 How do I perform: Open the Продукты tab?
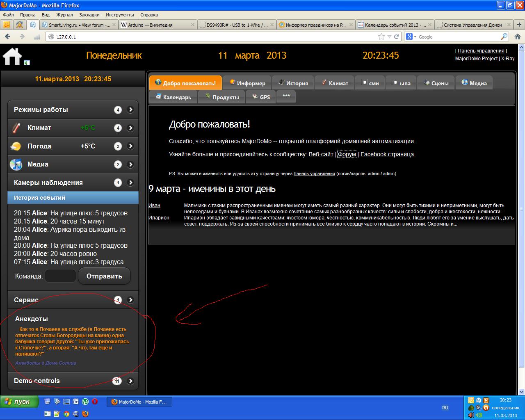tap(222, 97)
